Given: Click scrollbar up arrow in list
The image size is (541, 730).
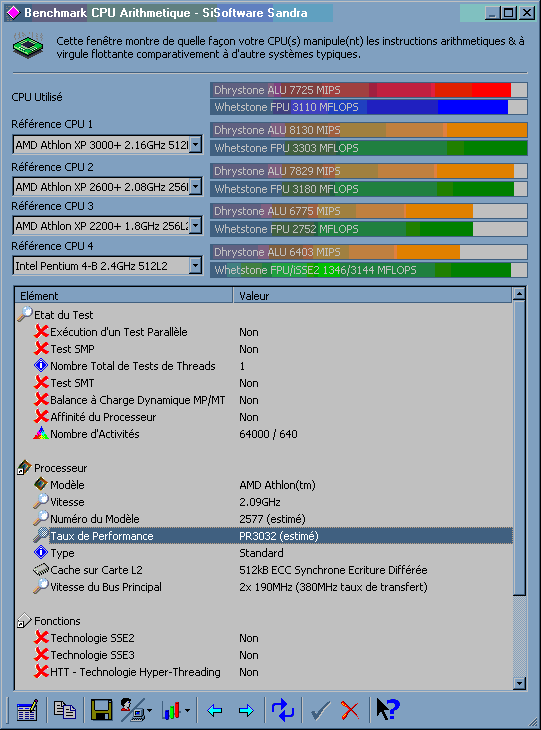Looking at the screenshot, I should point(519,294).
